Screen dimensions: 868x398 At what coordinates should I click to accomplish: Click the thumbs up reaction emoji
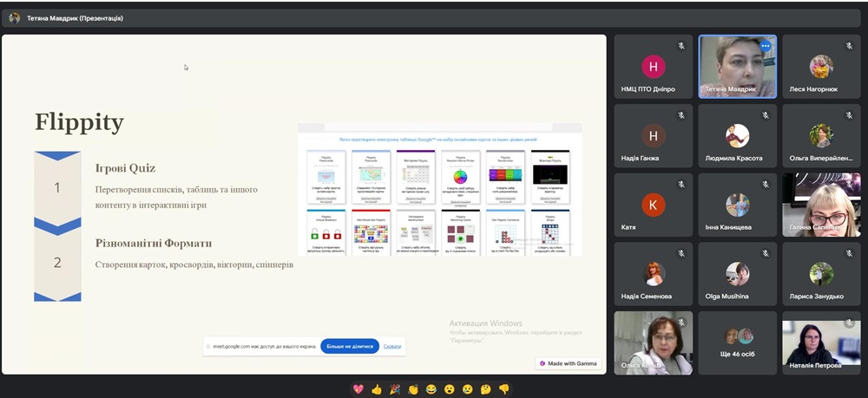[377, 389]
